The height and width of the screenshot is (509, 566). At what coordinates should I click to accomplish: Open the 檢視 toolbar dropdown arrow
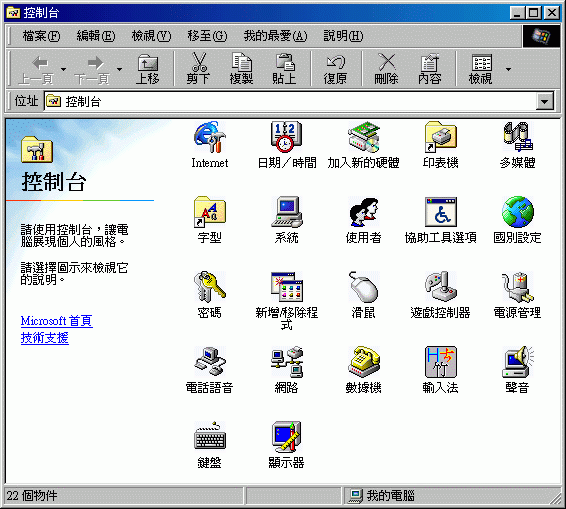(508, 69)
